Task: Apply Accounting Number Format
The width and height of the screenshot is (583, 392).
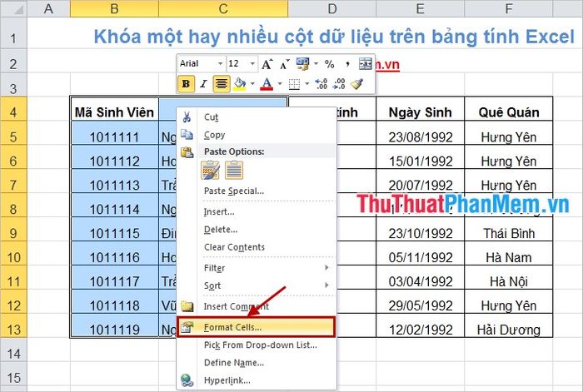Action: (x=302, y=64)
